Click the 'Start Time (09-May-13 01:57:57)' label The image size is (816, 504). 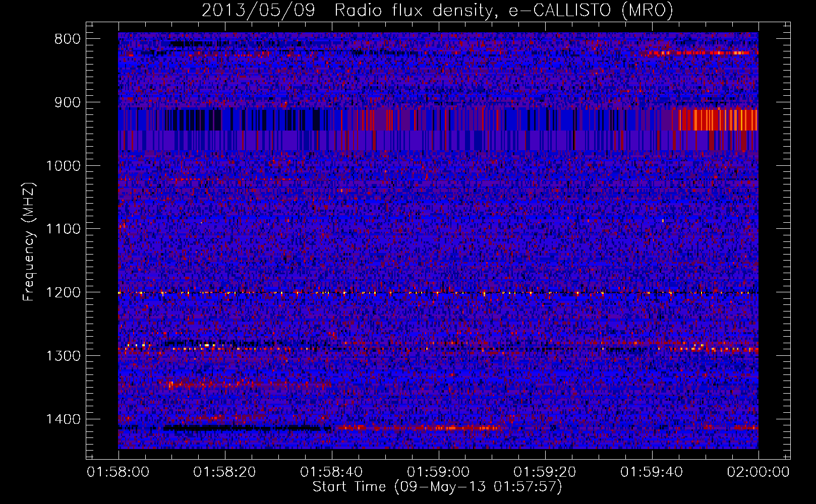(437, 487)
